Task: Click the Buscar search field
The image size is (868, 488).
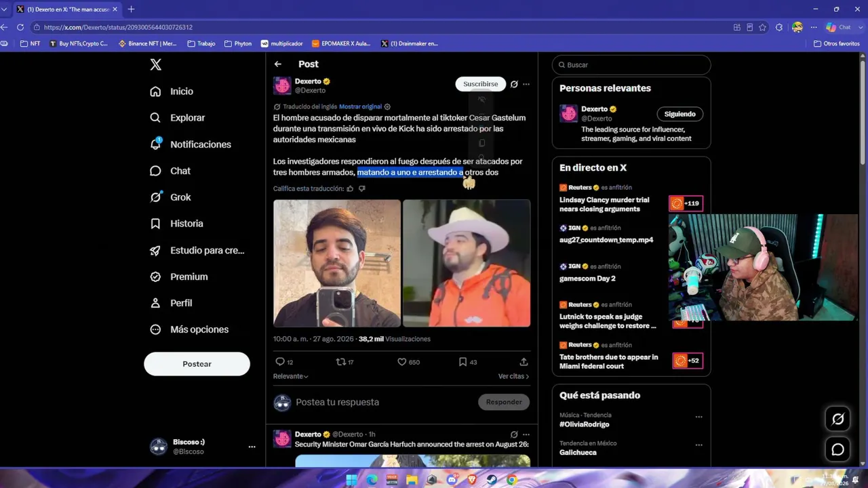Action: tap(631, 65)
